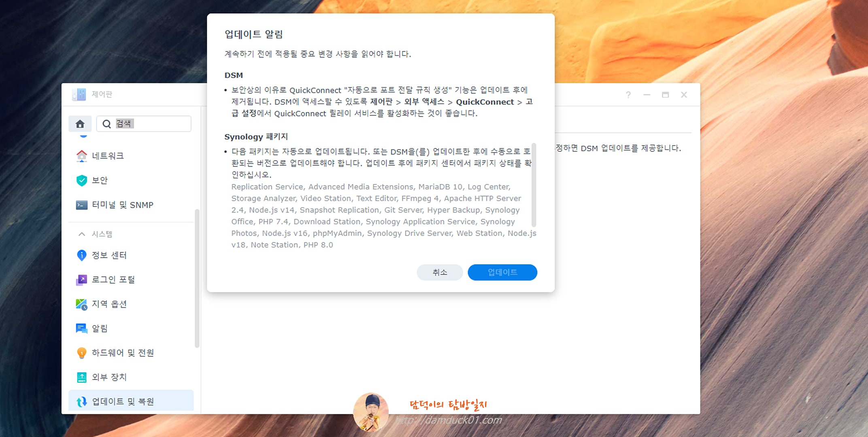Open the 정보 센터 info icon
Image resolution: width=868 pixels, height=437 pixels.
(82, 255)
